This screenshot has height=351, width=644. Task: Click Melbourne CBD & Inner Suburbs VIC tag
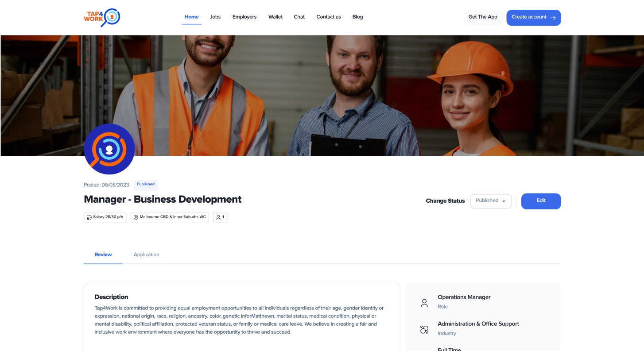170,217
